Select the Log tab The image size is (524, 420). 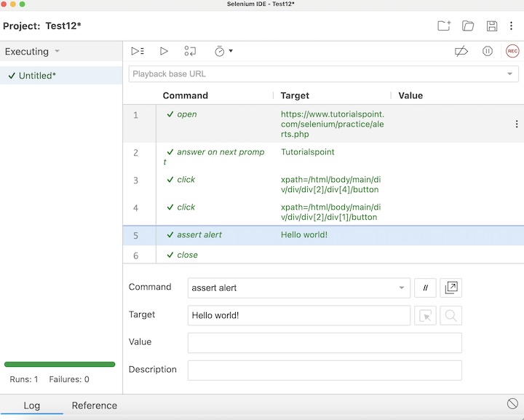(32, 405)
